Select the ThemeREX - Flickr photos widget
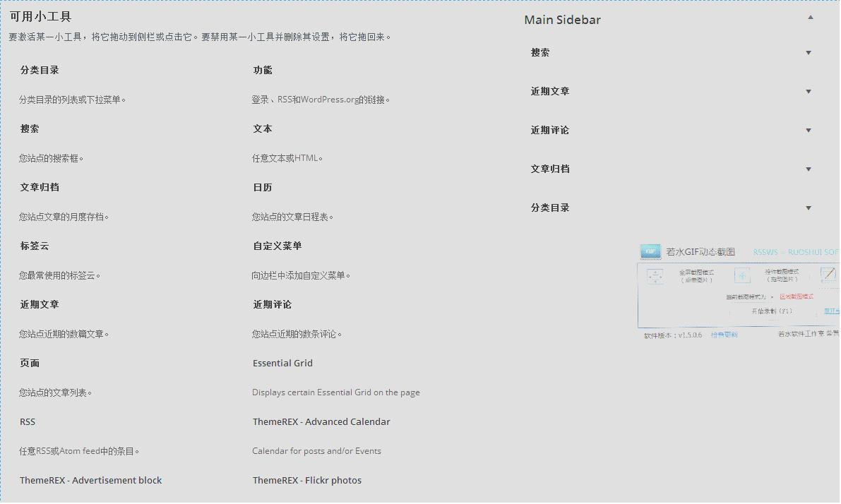The height and width of the screenshot is (504, 841). 306,480
